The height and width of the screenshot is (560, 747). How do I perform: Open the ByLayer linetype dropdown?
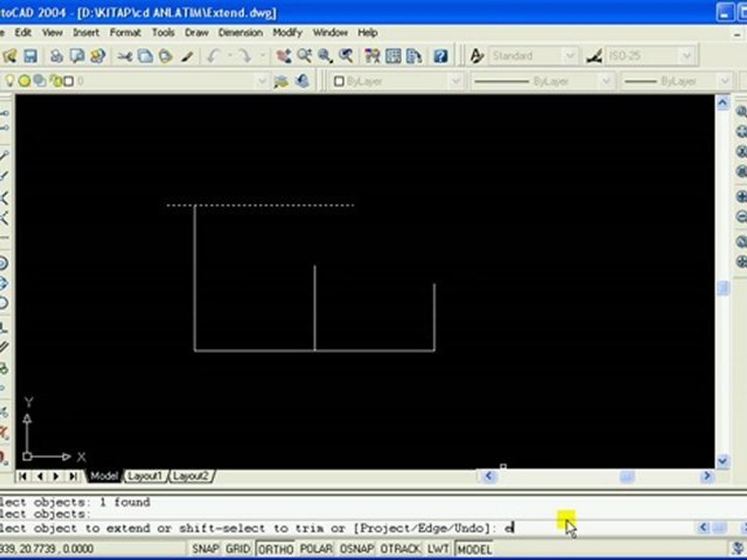pyautogui.click(x=605, y=81)
